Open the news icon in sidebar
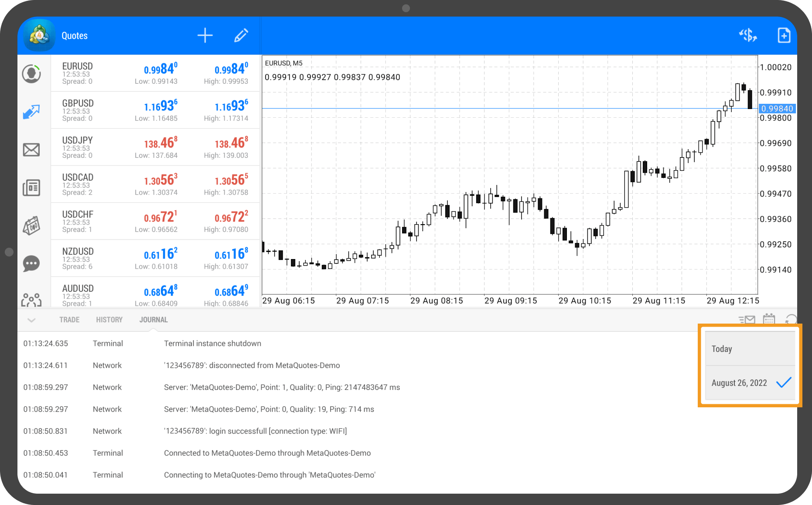This screenshot has height=505, width=812. [x=31, y=188]
